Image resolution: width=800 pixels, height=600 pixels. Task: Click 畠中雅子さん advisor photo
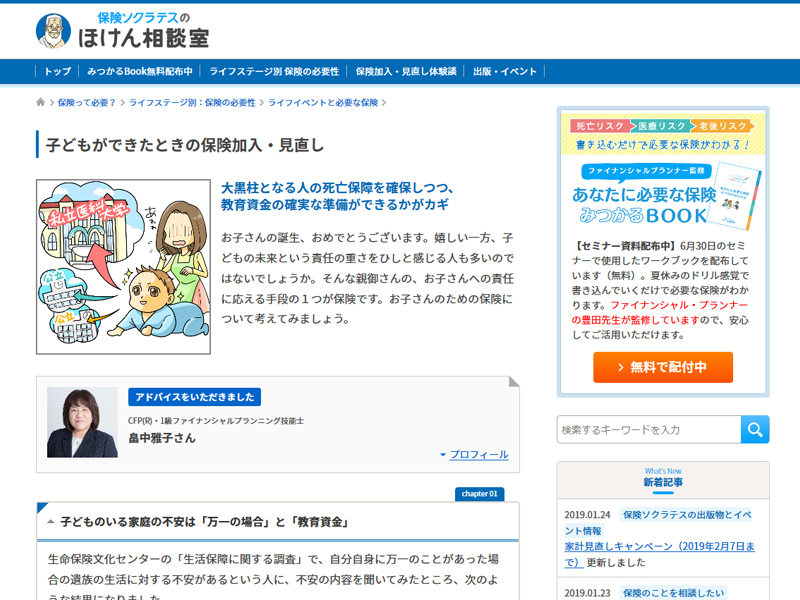(x=82, y=422)
